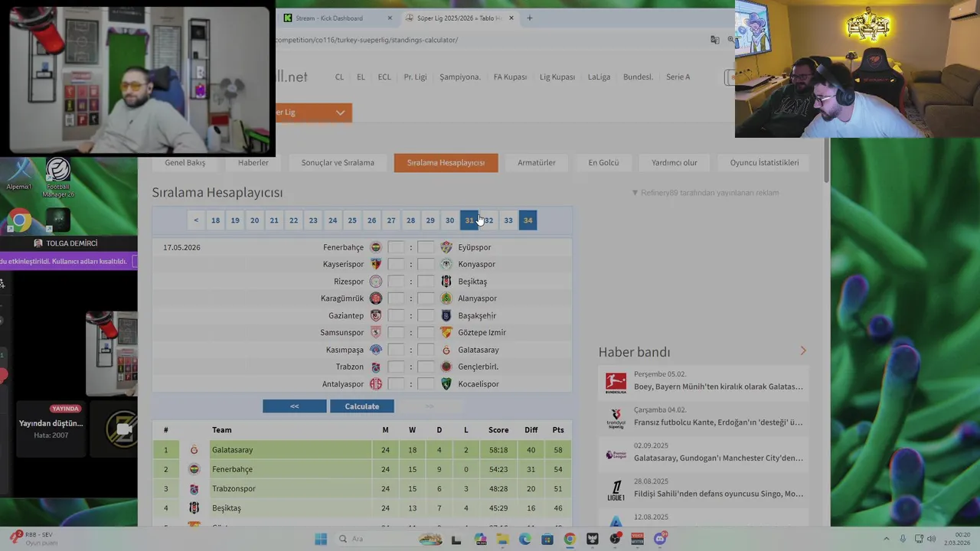Open the Oyuncu İstatistikleri tab
The width and height of the screenshot is (980, 551).
click(x=764, y=163)
